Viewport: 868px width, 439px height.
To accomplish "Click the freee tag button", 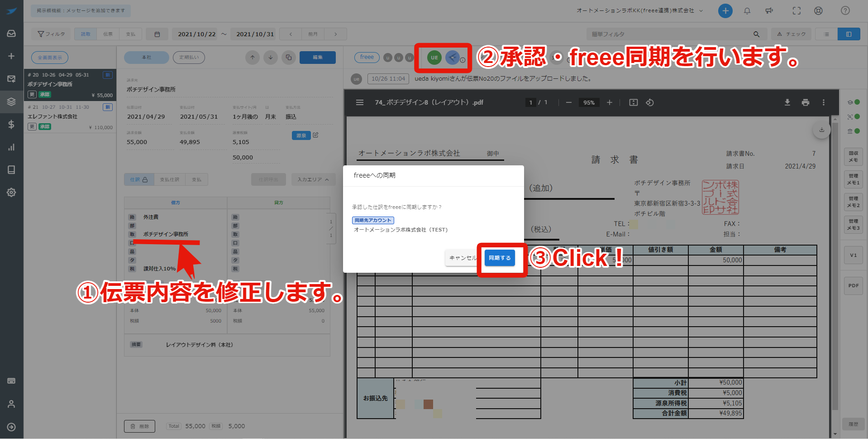I will [x=367, y=57].
